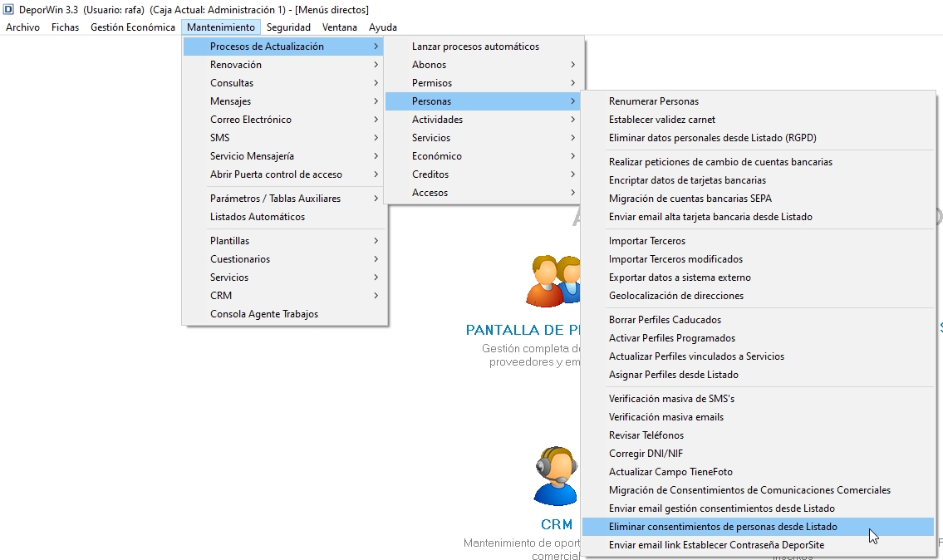Select Activar Perfiles Programados
Image resolution: width=943 pixels, height=560 pixels.
point(758,338)
